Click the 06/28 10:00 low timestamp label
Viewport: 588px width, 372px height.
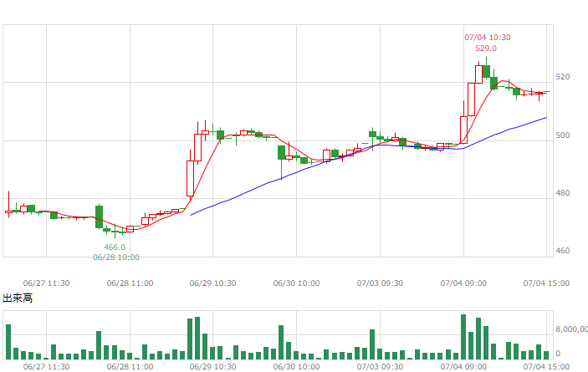116,257
